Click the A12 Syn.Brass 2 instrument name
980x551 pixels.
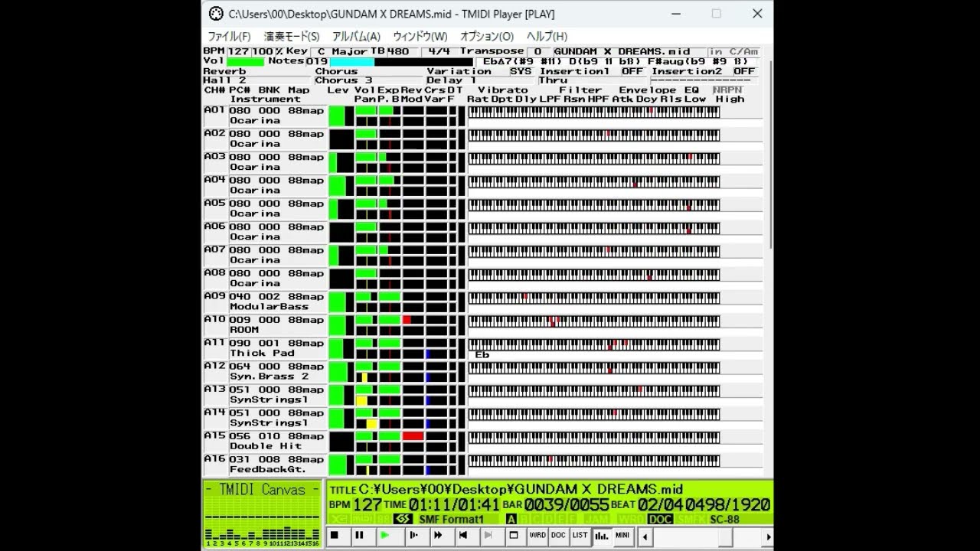269,377
